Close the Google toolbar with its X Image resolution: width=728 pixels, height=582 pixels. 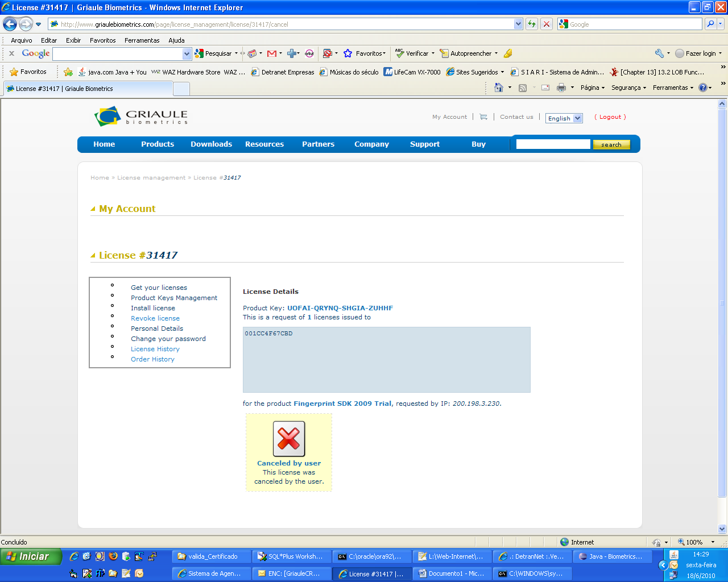point(11,53)
